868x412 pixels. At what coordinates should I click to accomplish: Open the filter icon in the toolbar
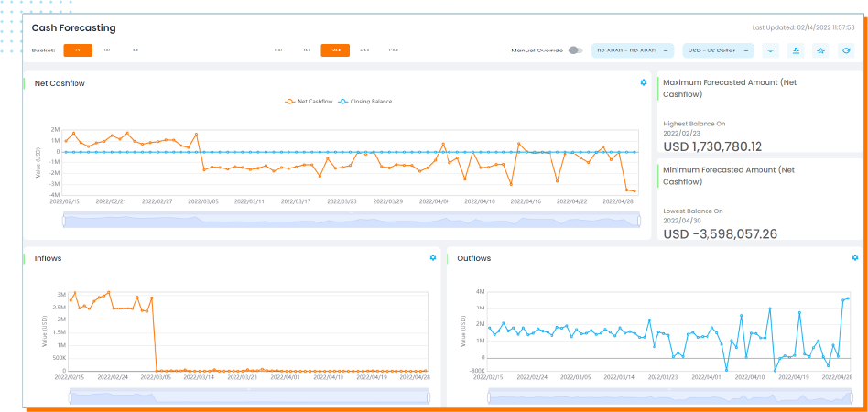tap(770, 50)
